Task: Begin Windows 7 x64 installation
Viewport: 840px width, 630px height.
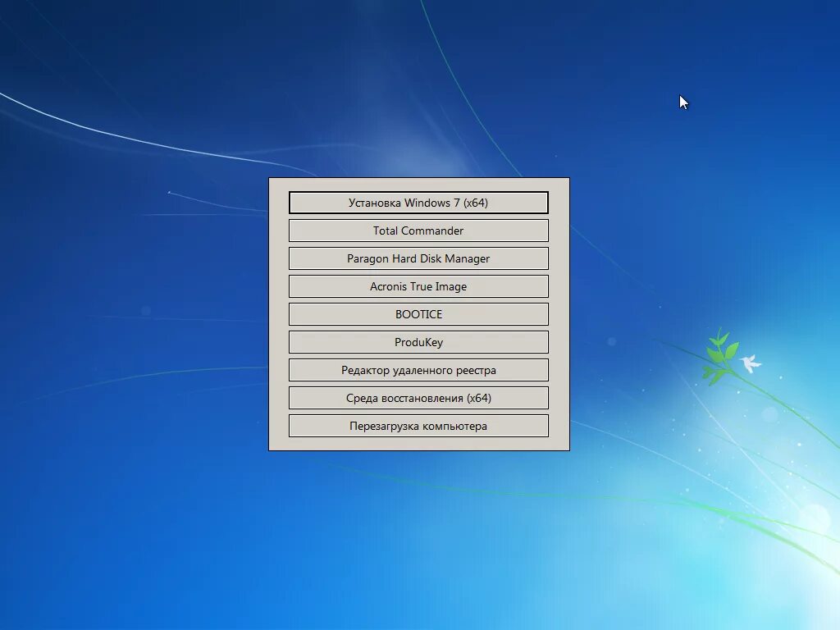Action: coord(418,202)
